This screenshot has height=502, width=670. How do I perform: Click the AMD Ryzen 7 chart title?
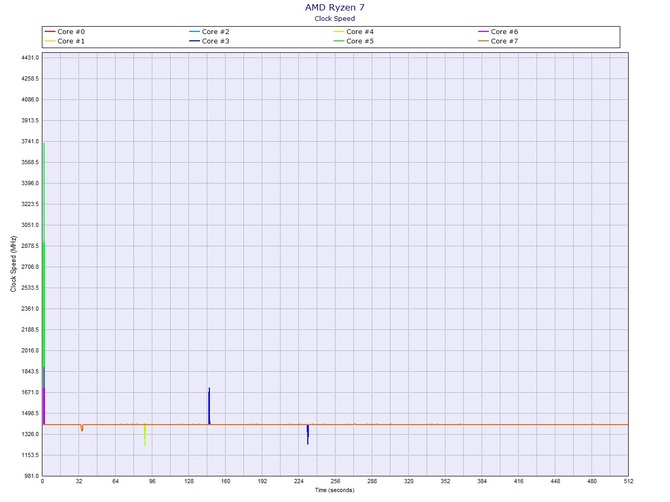335,7
